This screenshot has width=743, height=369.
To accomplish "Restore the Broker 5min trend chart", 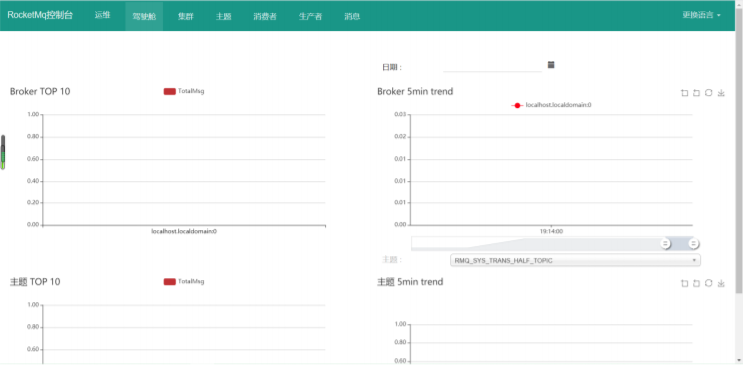I will tap(708, 93).
